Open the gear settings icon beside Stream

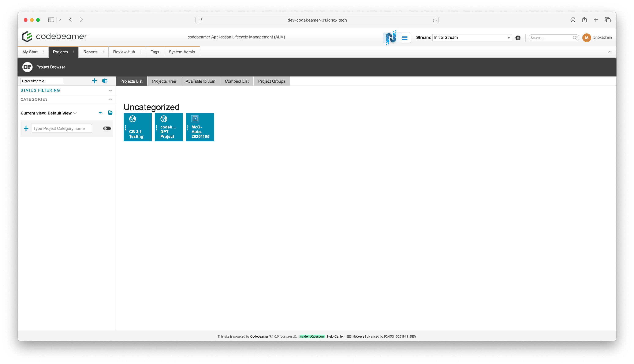pyautogui.click(x=518, y=38)
